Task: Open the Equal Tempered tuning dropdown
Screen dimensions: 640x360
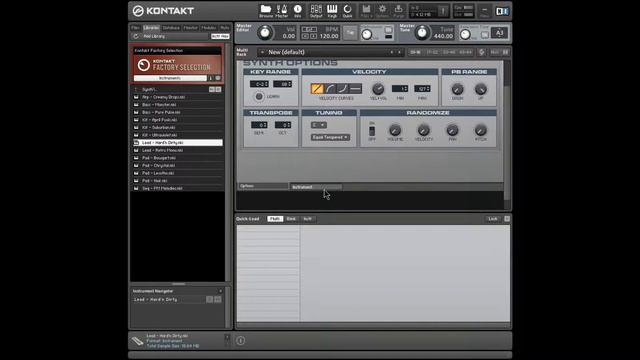Action: point(330,137)
